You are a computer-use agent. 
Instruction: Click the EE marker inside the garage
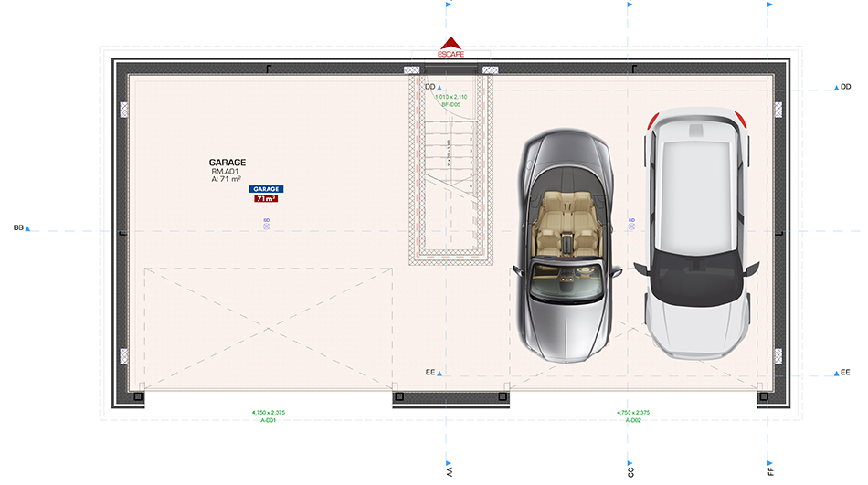(432, 373)
